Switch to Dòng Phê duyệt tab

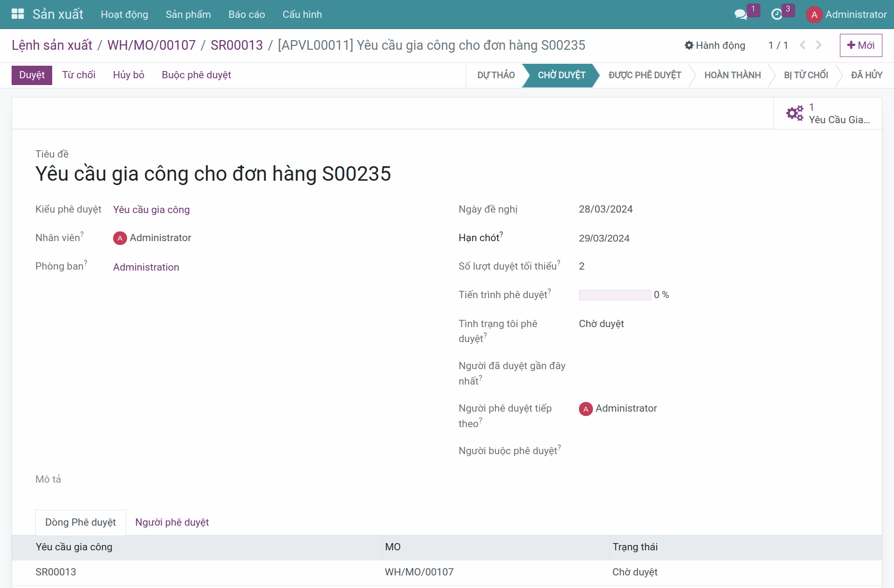tap(81, 522)
